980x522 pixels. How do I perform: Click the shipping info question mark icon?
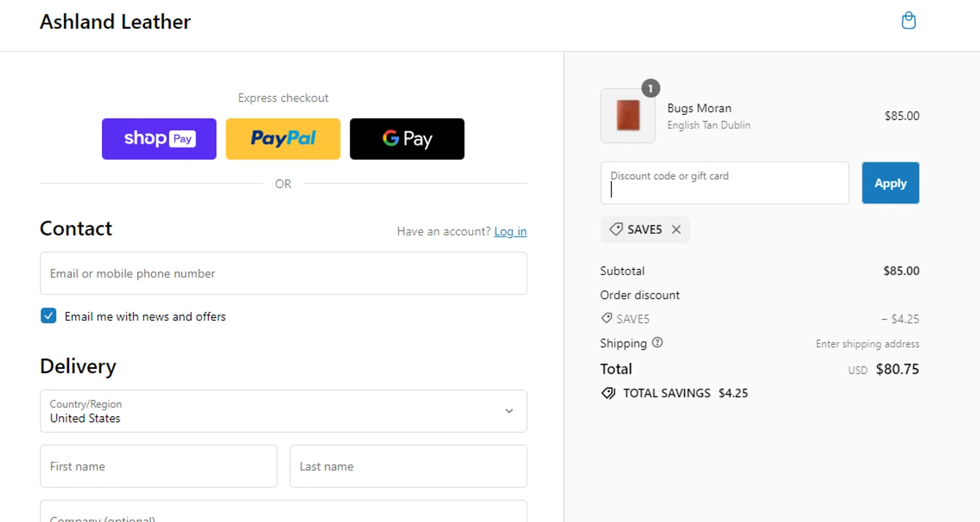[x=657, y=342]
